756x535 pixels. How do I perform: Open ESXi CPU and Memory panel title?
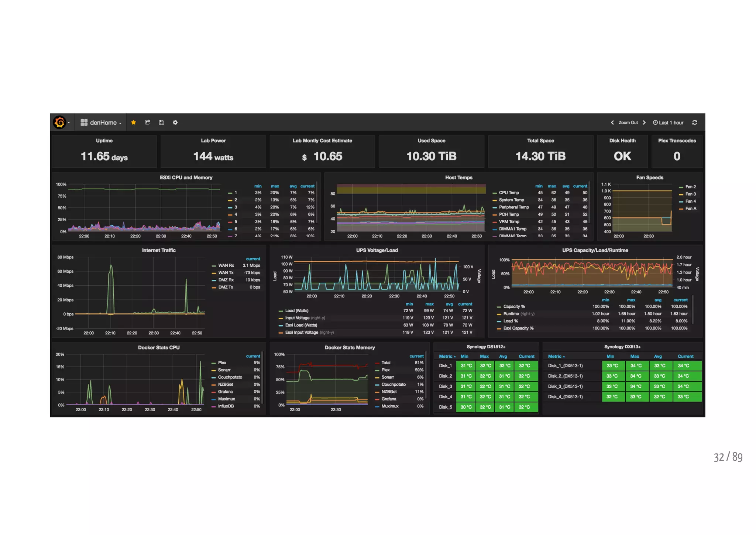(x=186, y=177)
